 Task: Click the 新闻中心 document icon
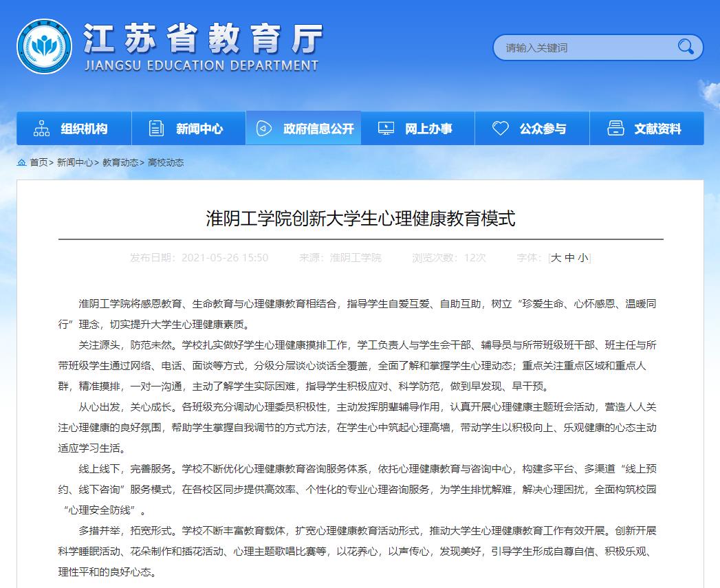[156, 128]
